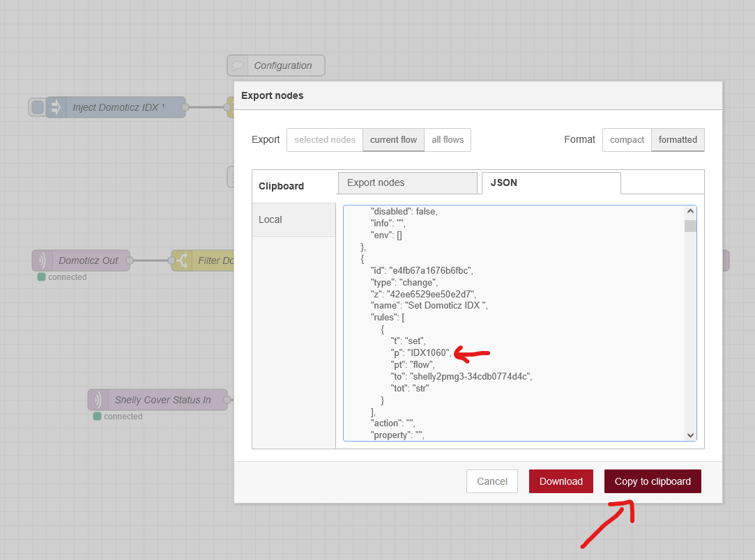The height and width of the screenshot is (560, 755).
Task: Click the "to": "shelly2pmg3-34cdb0774d4c" line
Action: 462,376
